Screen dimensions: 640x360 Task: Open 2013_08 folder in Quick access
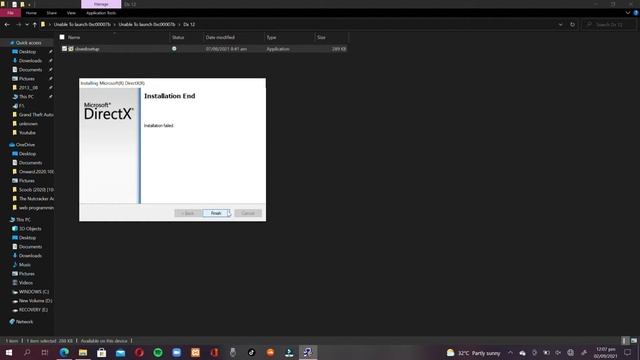[28, 87]
